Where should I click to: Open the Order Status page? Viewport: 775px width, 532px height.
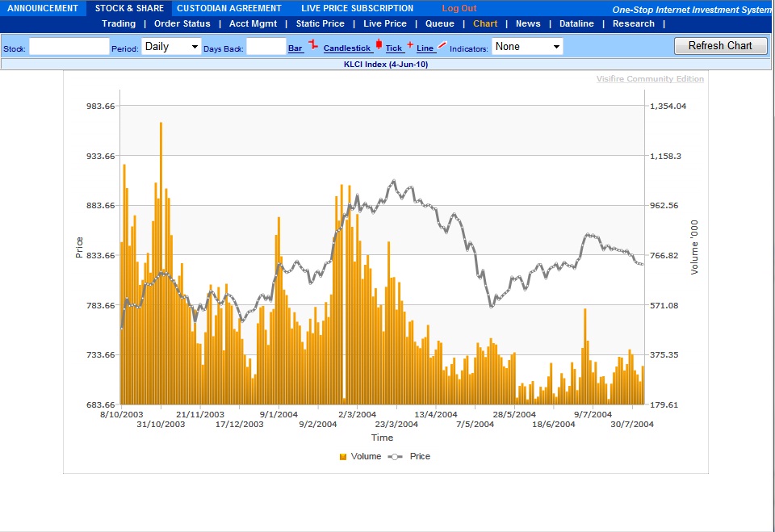182,23
